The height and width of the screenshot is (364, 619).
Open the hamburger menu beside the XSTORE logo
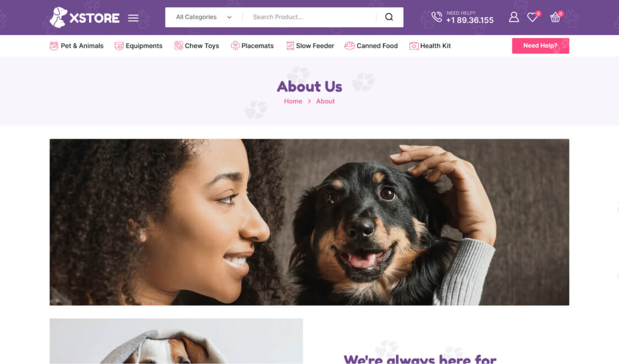coord(133,18)
